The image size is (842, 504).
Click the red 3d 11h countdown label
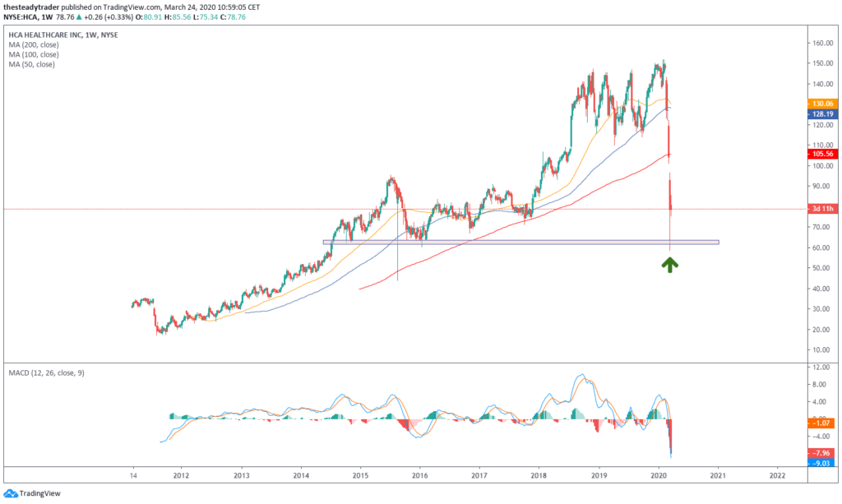coord(822,209)
